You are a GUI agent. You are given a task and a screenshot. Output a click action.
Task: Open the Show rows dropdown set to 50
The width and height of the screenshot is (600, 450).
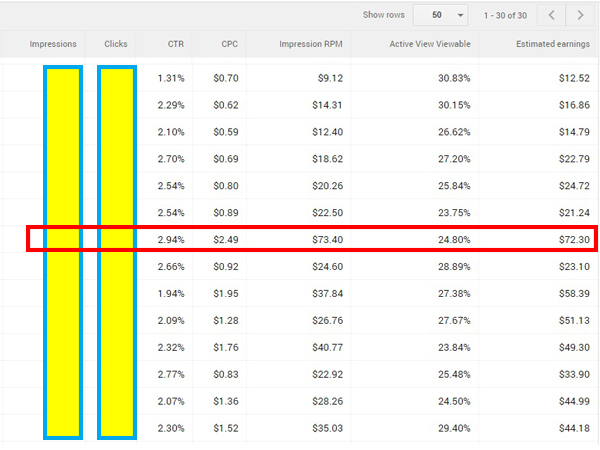click(440, 15)
